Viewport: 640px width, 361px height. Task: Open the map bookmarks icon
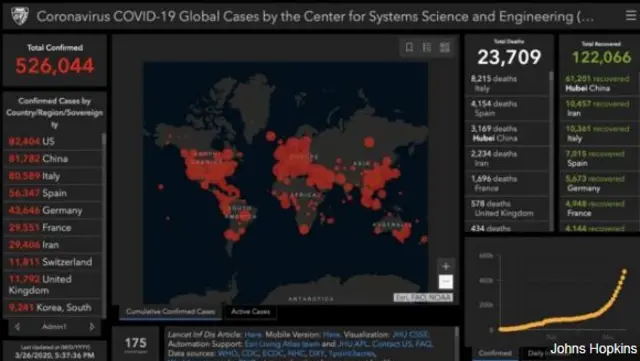(409, 47)
